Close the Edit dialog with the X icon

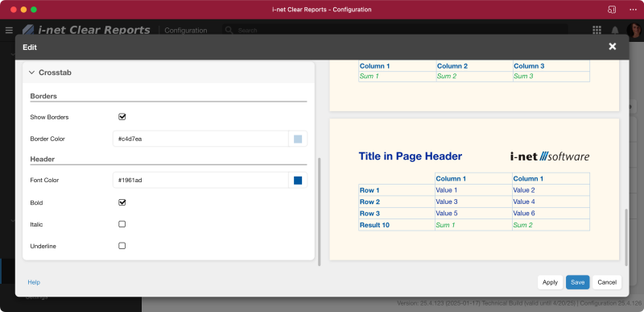(x=612, y=47)
